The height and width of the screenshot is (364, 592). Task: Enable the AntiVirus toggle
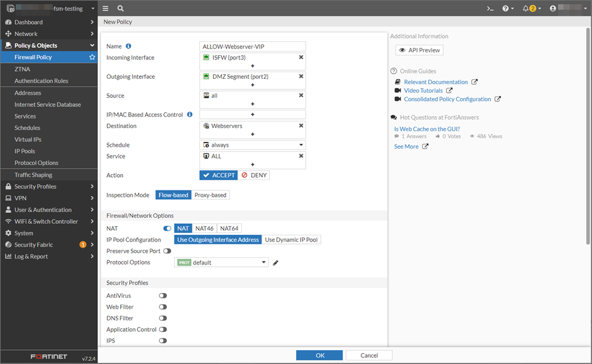[162, 295]
